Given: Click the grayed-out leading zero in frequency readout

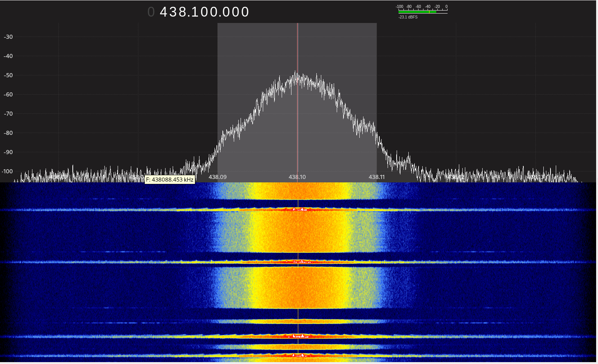Looking at the screenshot, I should pos(151,12).
